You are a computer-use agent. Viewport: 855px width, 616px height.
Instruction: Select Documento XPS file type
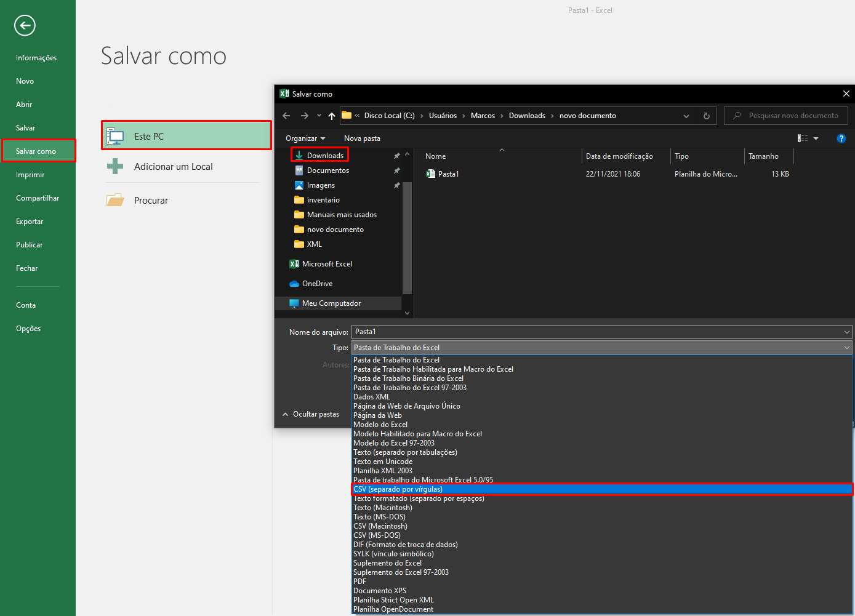[602, 591]
